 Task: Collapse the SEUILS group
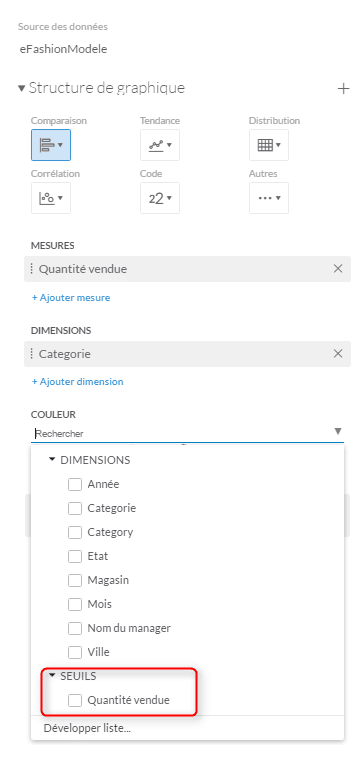pos(52,676)
